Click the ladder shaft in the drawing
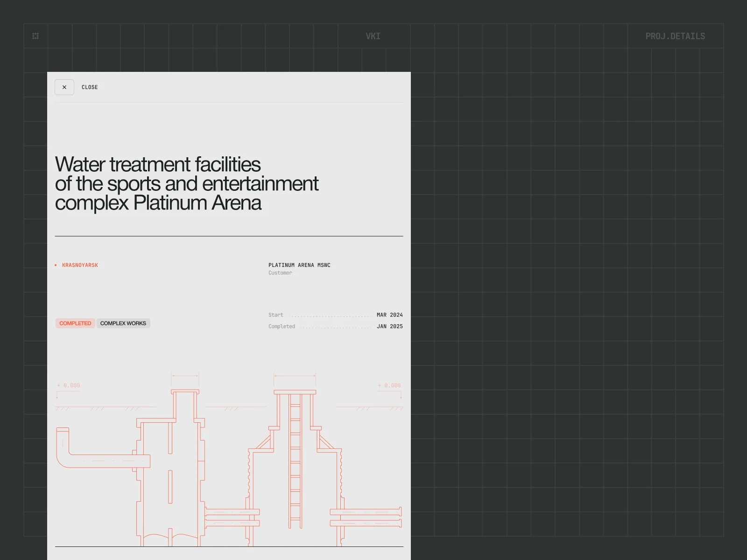Screen dimensions: 747x560 295,462
